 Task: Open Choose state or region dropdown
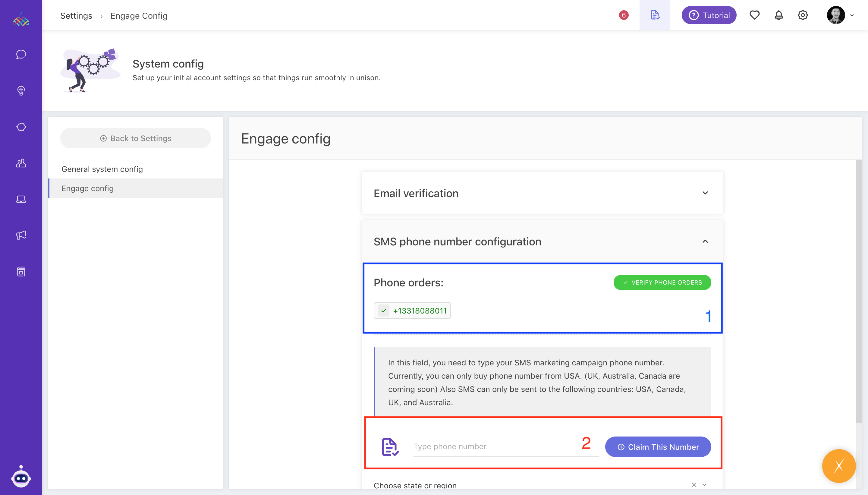click(542, 485)
